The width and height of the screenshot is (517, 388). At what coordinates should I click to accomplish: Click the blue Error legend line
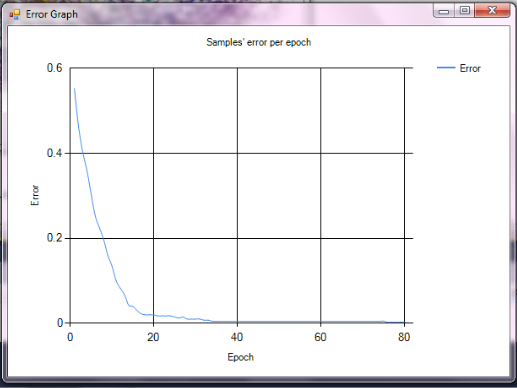tap(446, 68)
